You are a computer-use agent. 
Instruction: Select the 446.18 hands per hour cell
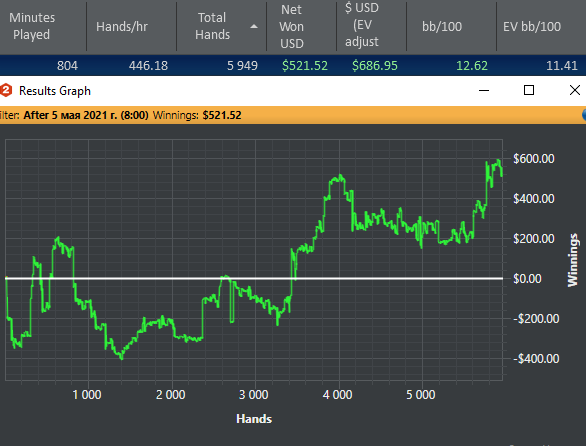point(148,66)
